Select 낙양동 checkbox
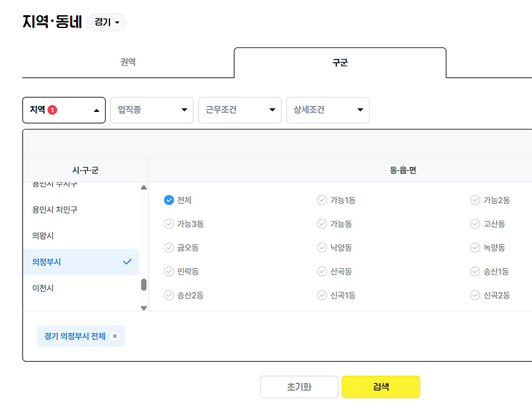 pyautogui.click(x=322, y=247)
